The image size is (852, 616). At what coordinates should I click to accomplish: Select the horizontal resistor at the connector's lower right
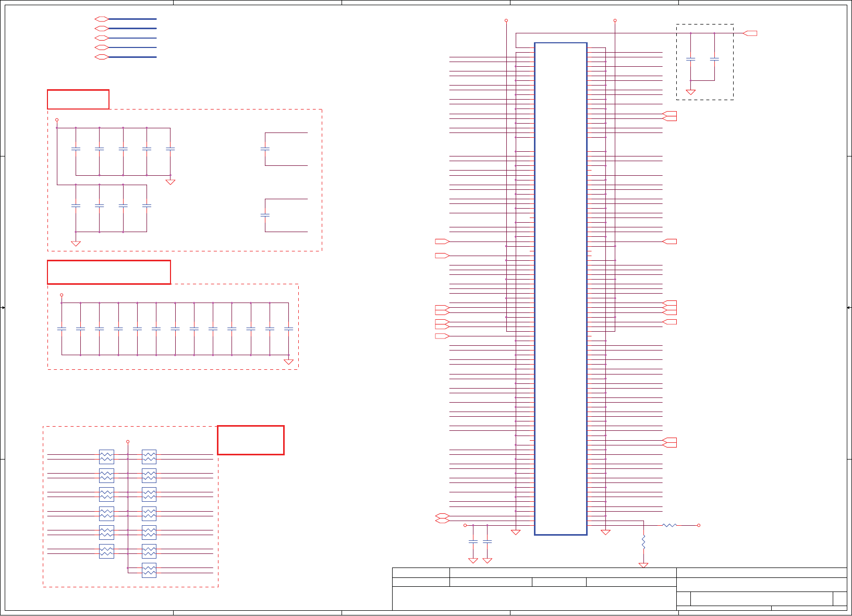pyautogui.click(x=670, y=525)
